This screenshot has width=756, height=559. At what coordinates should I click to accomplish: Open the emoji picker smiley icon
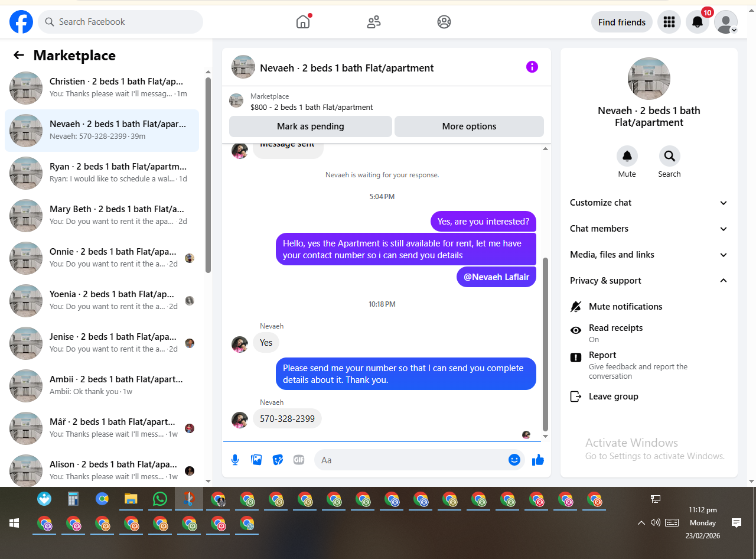514,460
